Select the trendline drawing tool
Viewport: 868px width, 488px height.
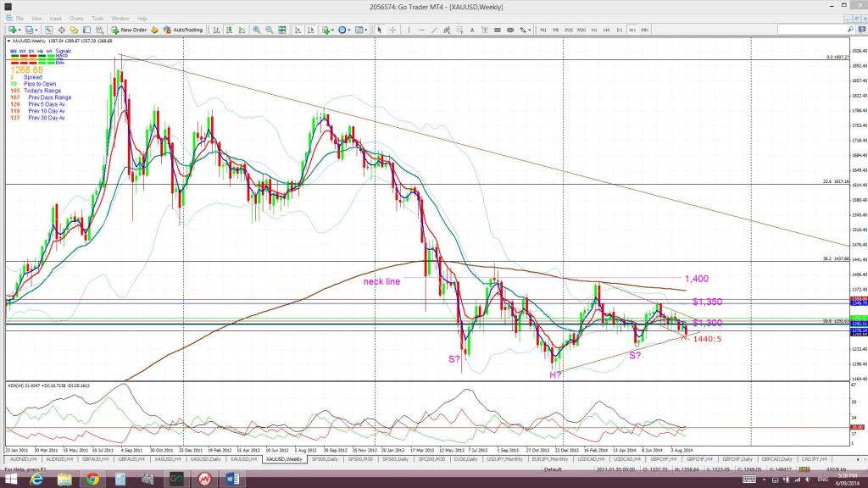tap(434, 30)
